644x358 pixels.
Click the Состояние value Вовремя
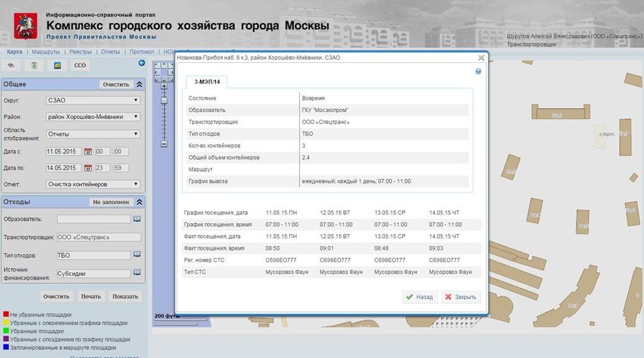[x=314, y=98]
